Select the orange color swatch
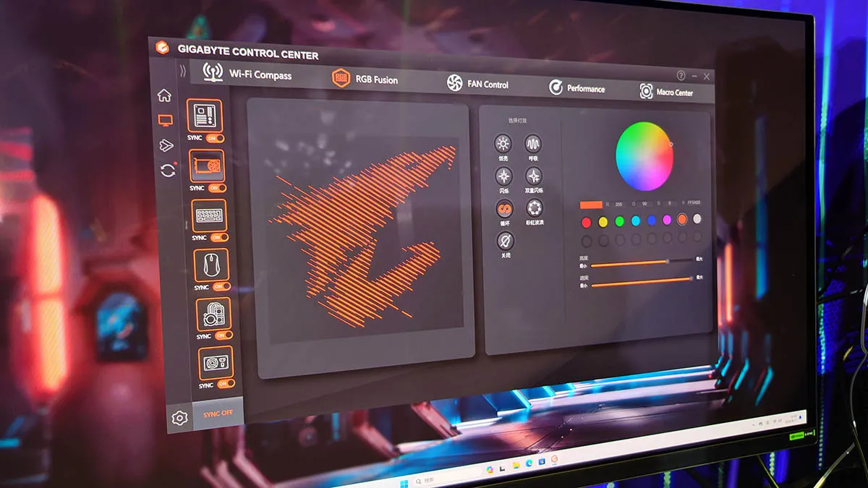868x488 pixels. tap(682, 219)
